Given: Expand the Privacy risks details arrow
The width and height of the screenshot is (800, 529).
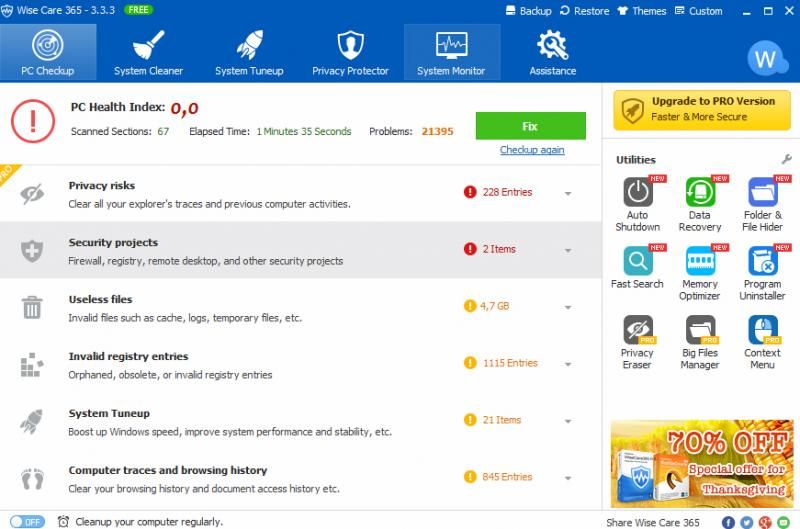Looking at the screenshot, I should (x=568, y=194).
